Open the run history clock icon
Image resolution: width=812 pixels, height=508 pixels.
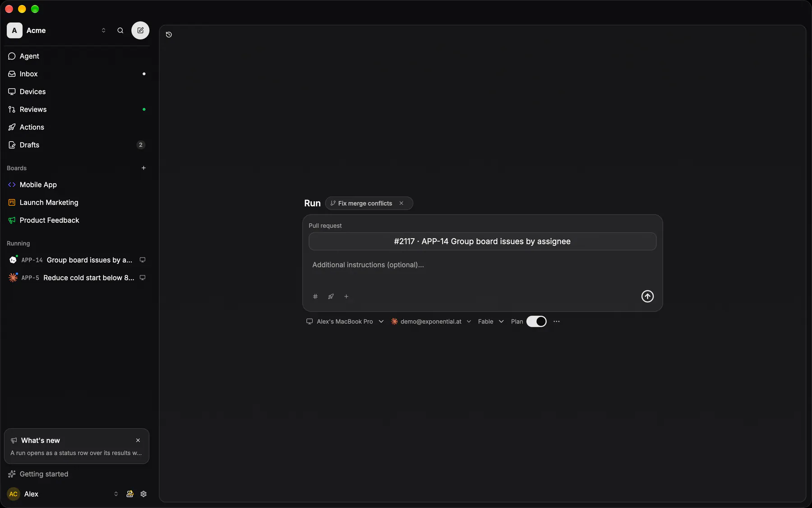click(x=169, y=35)
